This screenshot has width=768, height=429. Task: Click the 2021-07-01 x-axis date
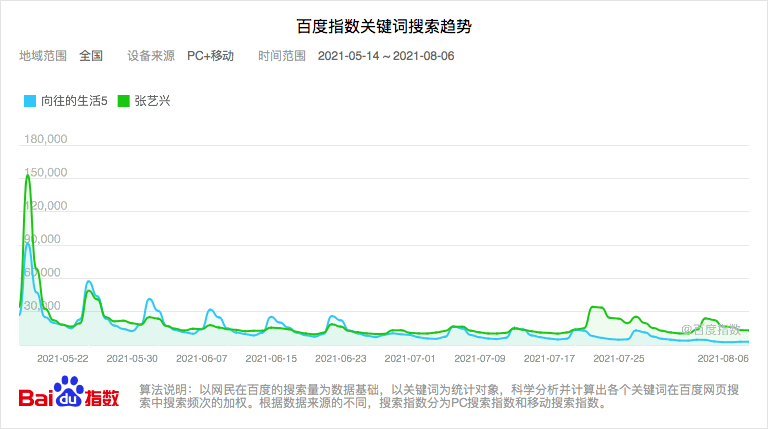pos(410,358)
